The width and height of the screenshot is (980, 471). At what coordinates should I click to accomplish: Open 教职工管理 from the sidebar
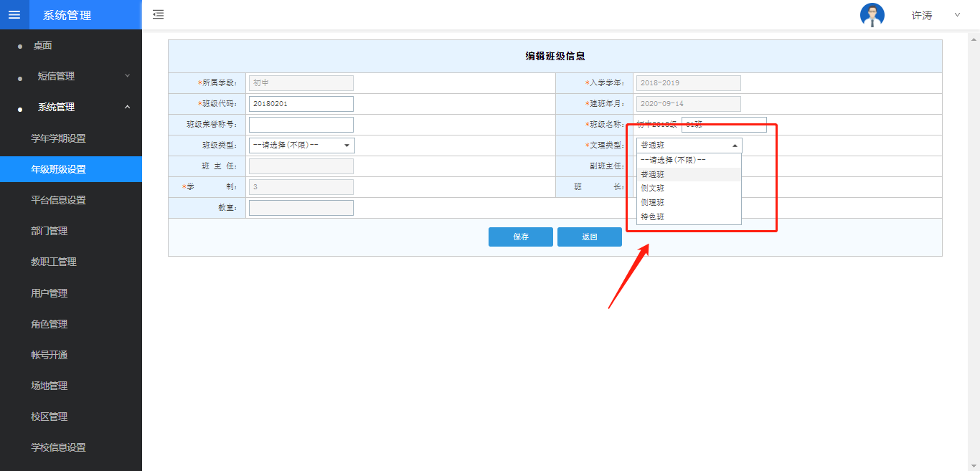pos(54,262)
